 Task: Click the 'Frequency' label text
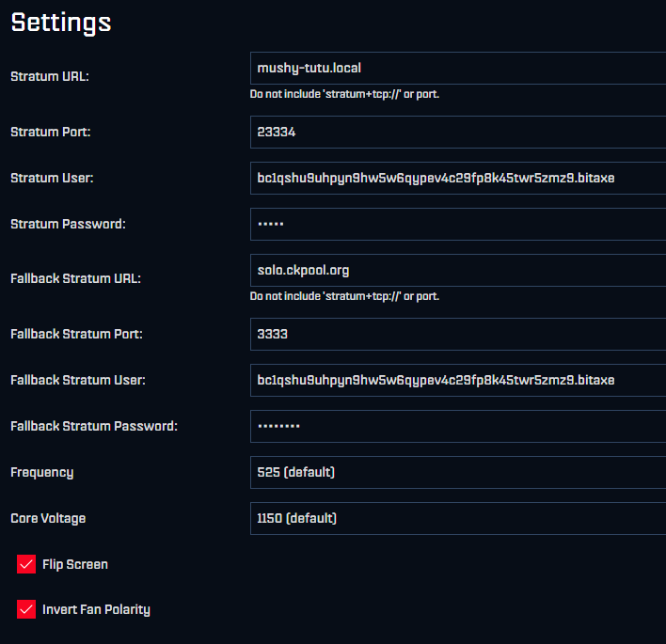[41, 472]
